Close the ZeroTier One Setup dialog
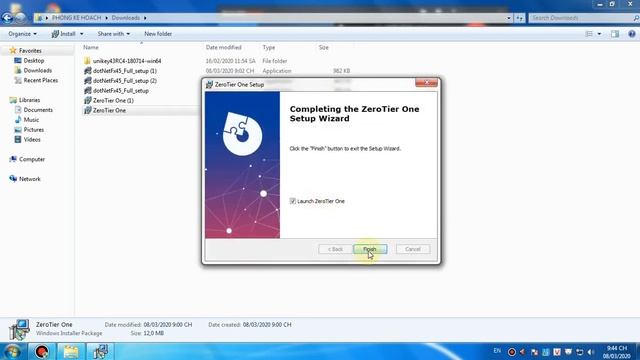 [x=426, y=82]
